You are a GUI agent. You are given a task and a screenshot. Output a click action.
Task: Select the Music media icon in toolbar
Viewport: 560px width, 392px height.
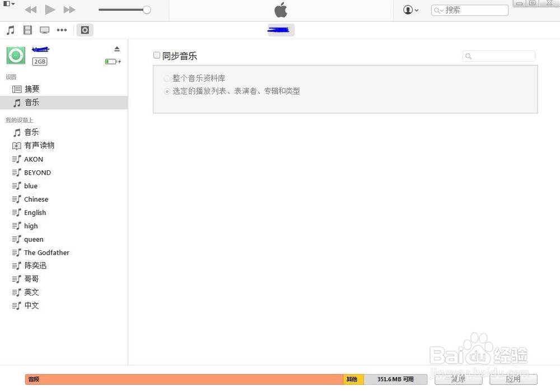(10, 30)
